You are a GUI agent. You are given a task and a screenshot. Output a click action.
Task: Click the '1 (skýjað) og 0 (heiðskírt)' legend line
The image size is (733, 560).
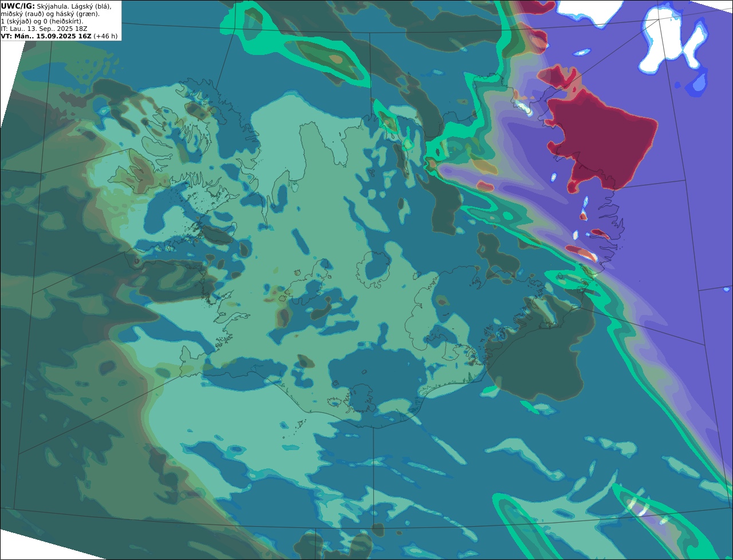coord(42,21)
